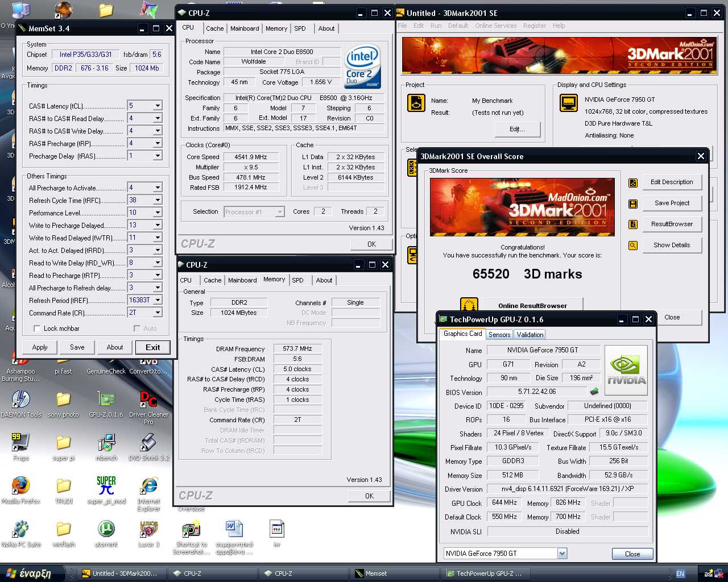Click Exit button in MemSet
This screenshot has height=582, width=728.
[x=152, y=347]
